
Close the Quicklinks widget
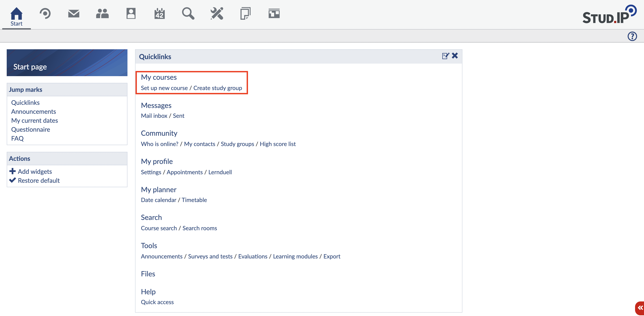tap(455, 56)
